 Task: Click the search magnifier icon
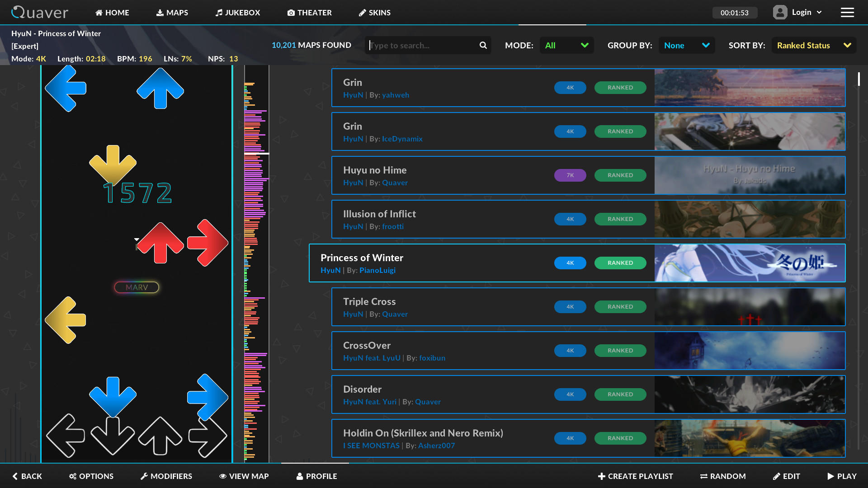(482, 45)
